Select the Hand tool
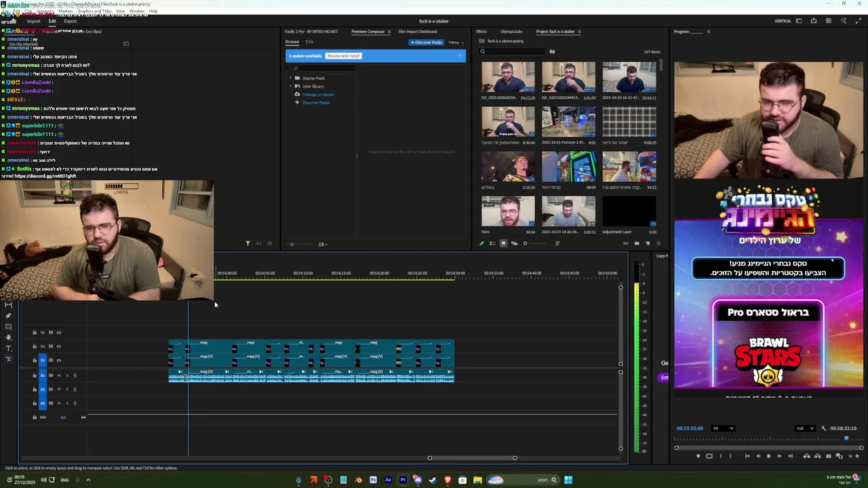The image size is (868, 488). tap(8, 338)
